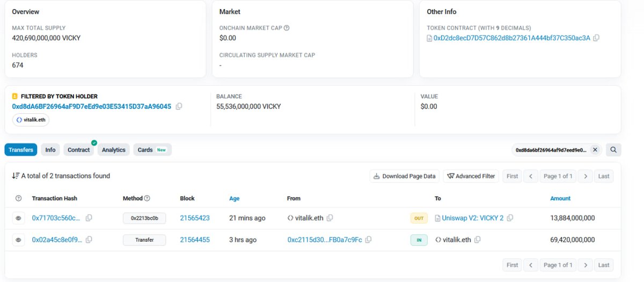Select '3 hrs ago' age text
This screenshot has height=282, width=644.
[243, 240]
